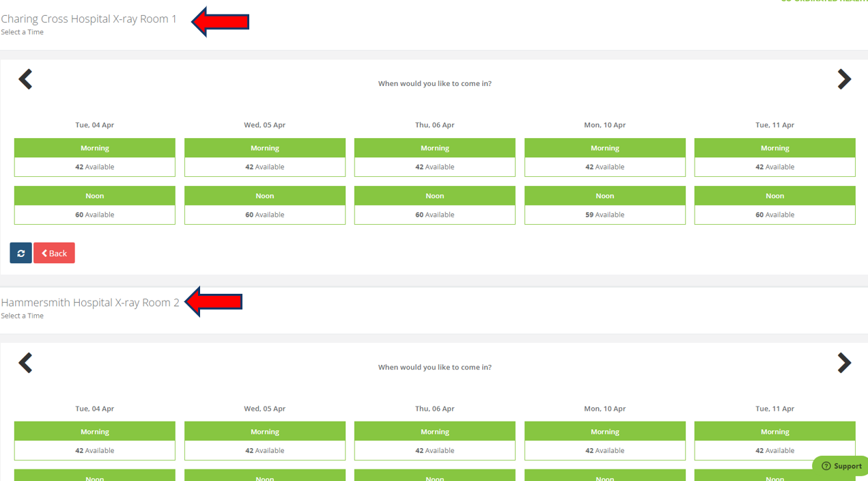Click the 'Mon, 10 Apr' date in Hammersmith section
The image size is (868, 481).
coord(605,409)
